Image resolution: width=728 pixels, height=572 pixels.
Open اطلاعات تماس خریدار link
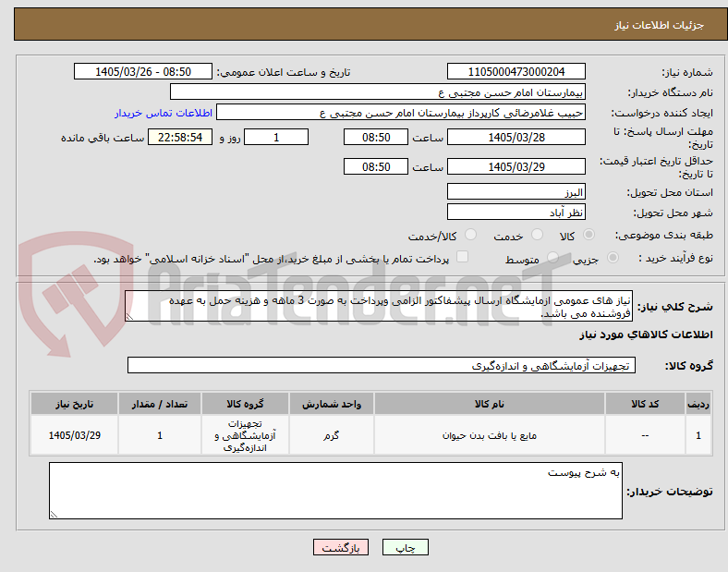pyautogui.click(x=164, y=114)
